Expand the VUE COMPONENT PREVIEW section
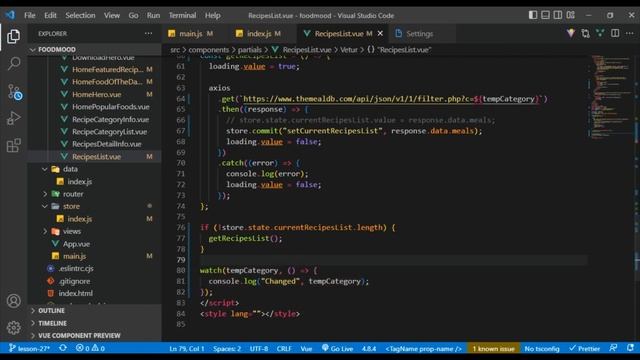Viewport: 640px width, 360px height. [95, 336]
